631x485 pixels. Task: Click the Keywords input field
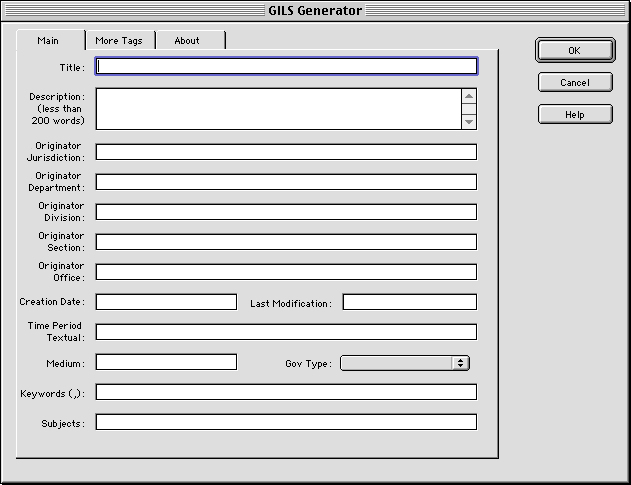pyautogui.click(x=286, y=392)
